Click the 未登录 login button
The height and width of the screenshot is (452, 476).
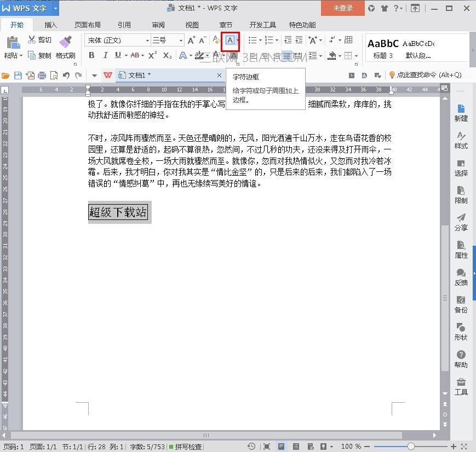tap(343, 8)
